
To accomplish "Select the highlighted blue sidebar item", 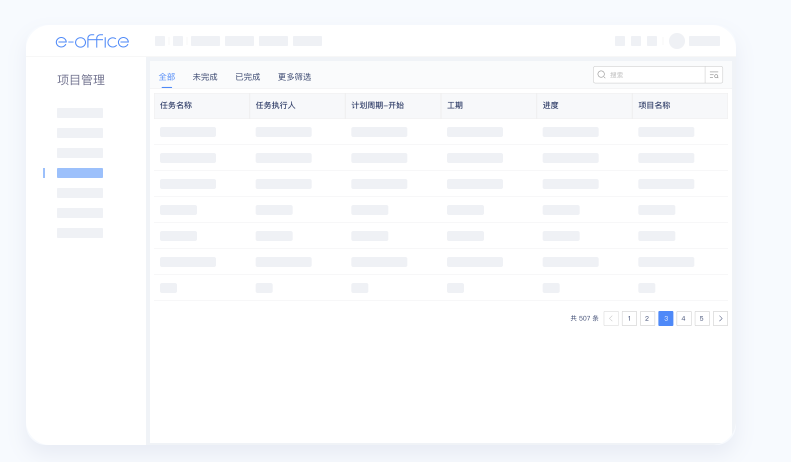I will click(x=80, y=173).
